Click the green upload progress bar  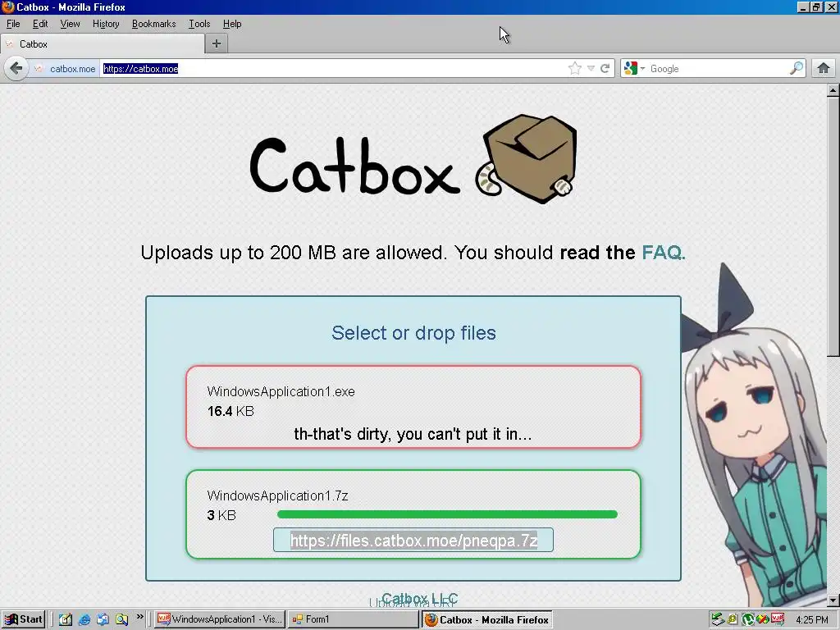pyautogui.click(x=447, y=514)
